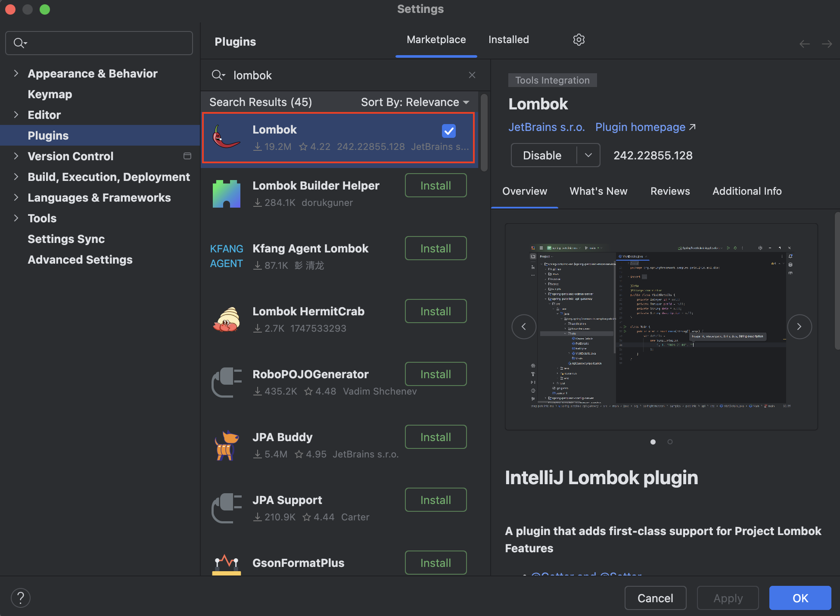Click the Cancel button
The height and width of the screenshot is (616, 840).
coord(655,598)
